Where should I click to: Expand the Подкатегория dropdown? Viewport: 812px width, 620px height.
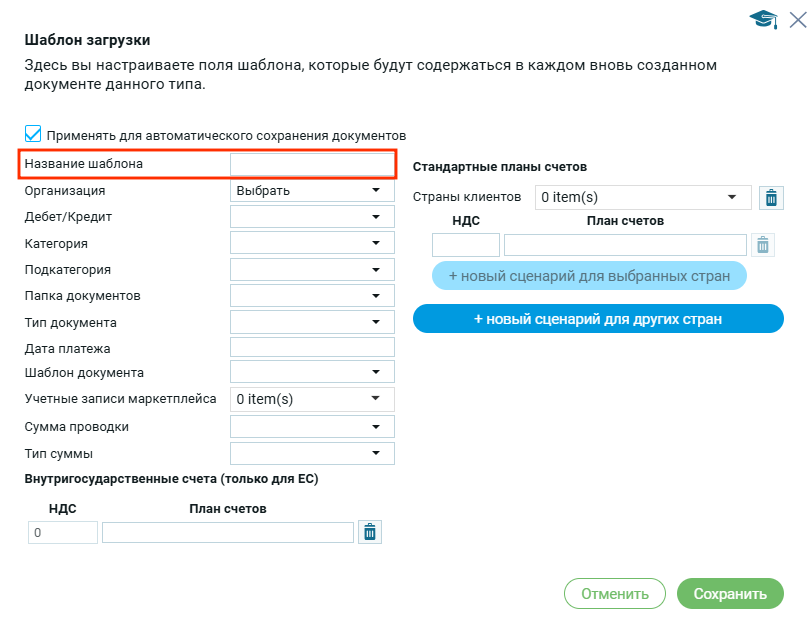[312, 270]
